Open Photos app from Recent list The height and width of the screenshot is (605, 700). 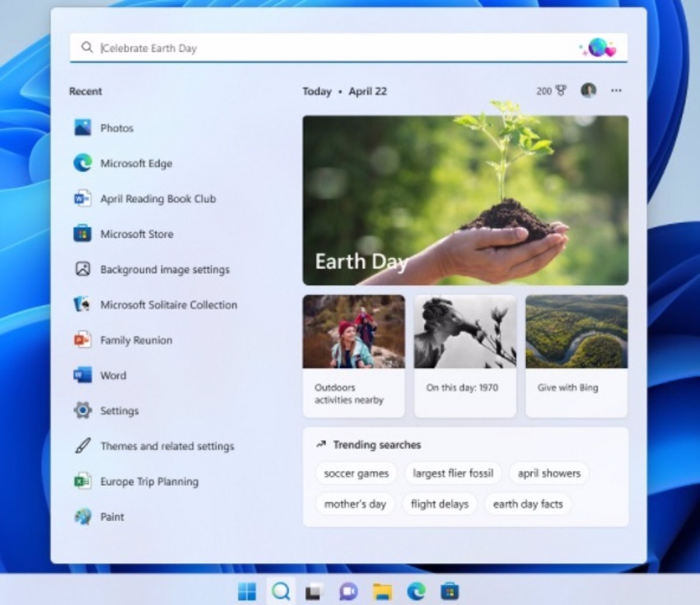point(116,128)
